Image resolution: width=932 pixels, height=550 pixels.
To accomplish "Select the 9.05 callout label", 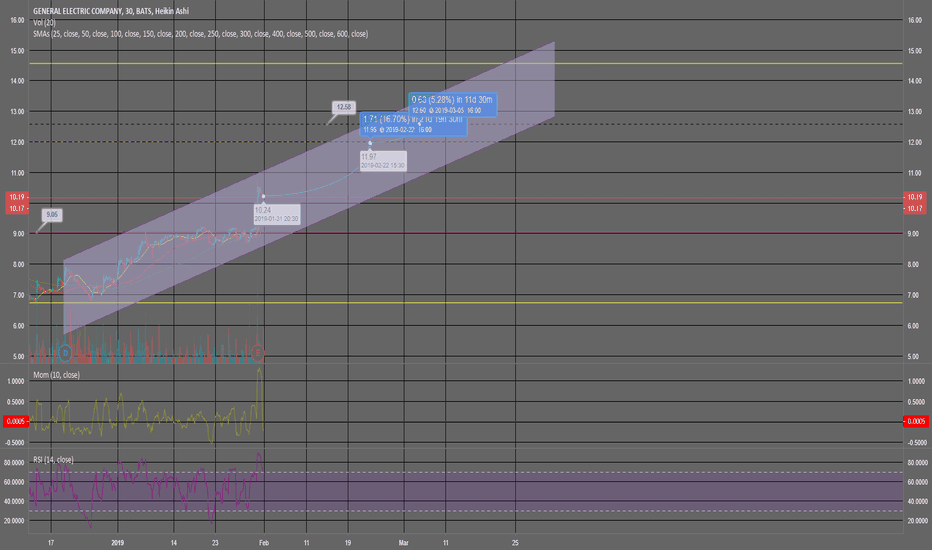I will click(x=52, y=215).
